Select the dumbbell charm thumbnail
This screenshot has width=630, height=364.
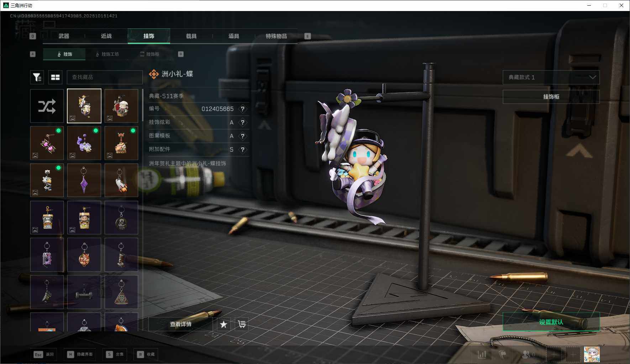click(84, 292)
